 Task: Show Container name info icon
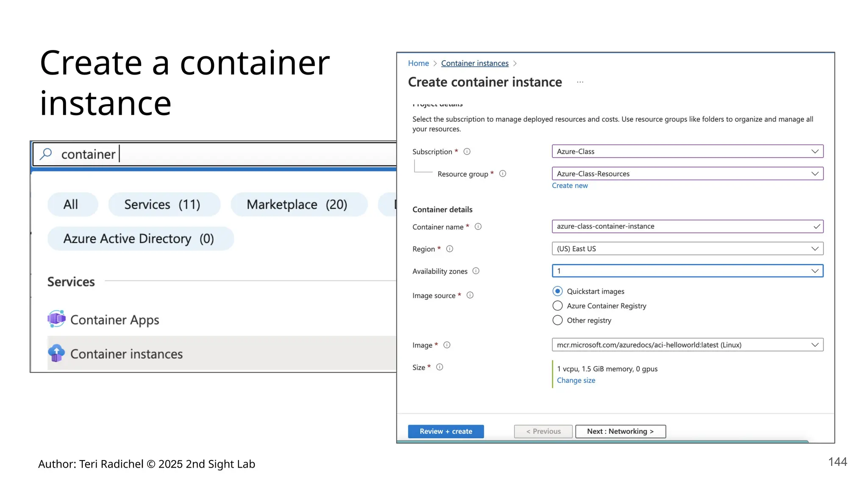[x=478, y=227]
